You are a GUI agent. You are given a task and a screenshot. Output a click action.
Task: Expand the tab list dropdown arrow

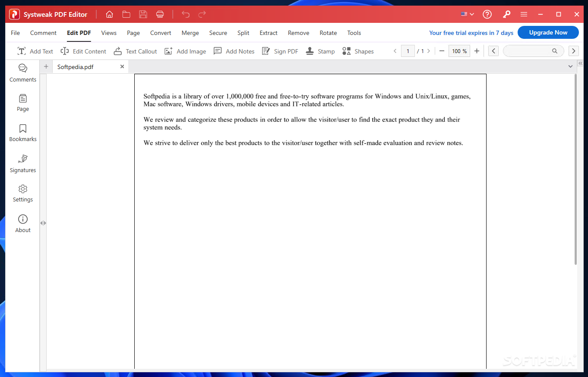(570, 66)
